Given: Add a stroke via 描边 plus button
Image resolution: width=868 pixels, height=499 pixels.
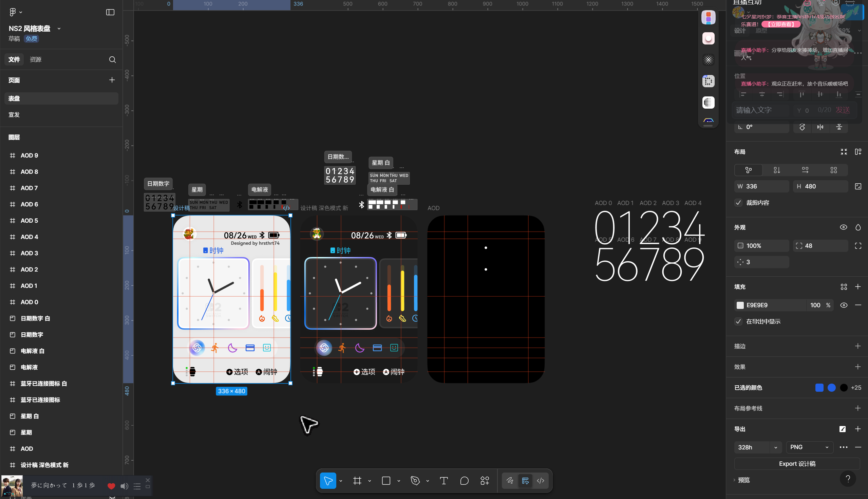Looking at the screenshot, I should [x=857, y=346].
